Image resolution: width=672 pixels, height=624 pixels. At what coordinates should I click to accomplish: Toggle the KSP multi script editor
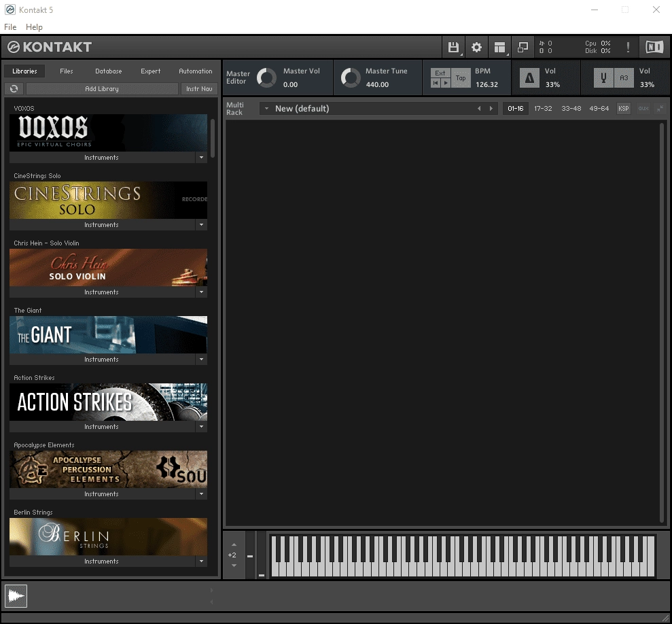624,109
